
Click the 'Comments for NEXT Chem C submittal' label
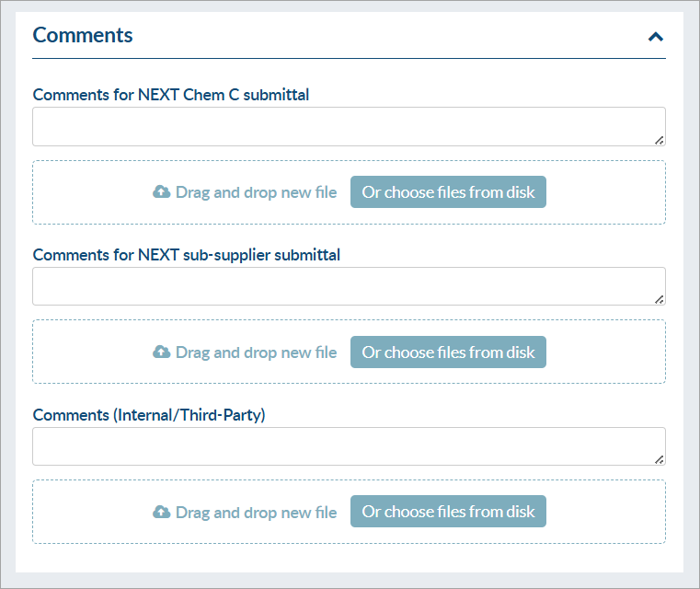[x=171, y=95]
